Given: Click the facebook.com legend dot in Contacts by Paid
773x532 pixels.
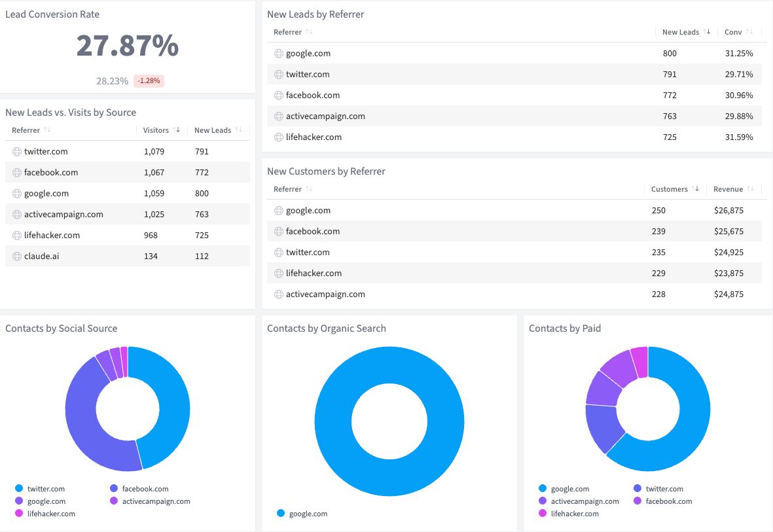Looking at the screenshot, I should [638, 501].
